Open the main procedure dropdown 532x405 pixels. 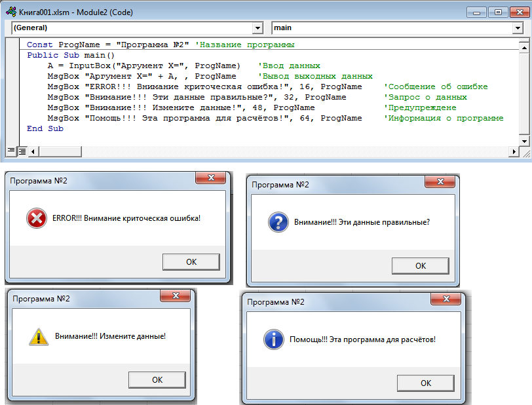tap(518, 28)
